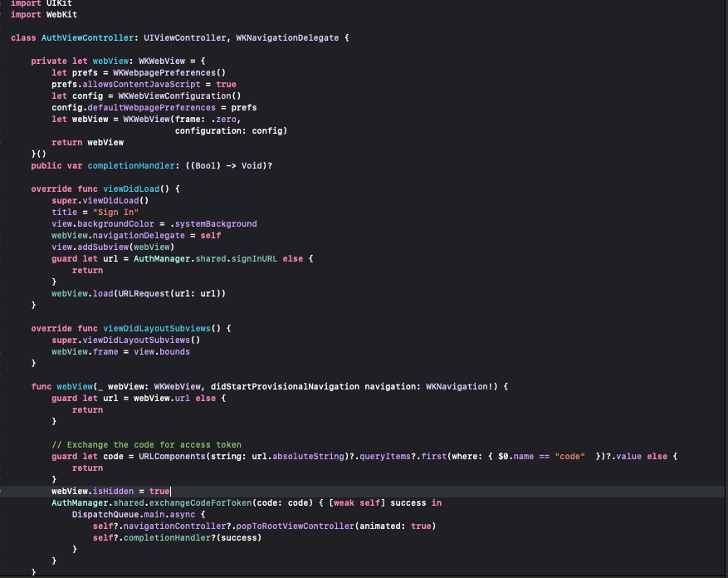Select the didStartProvisionalNavigation parameter label

point(285,386)
